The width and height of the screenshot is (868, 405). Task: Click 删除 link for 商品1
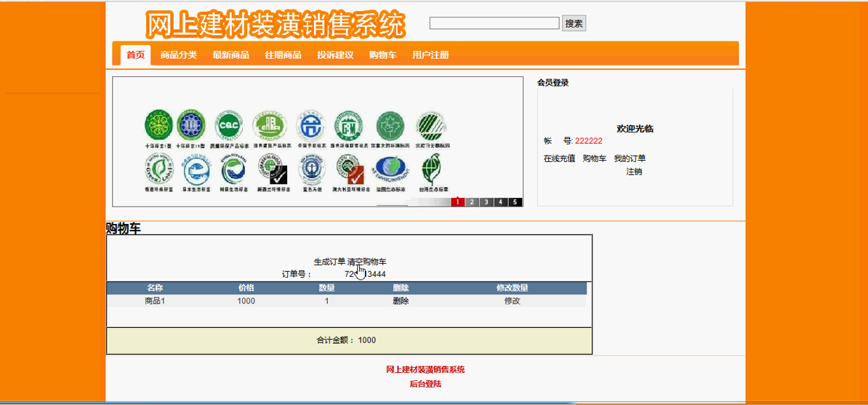click(x=401, y=301)
